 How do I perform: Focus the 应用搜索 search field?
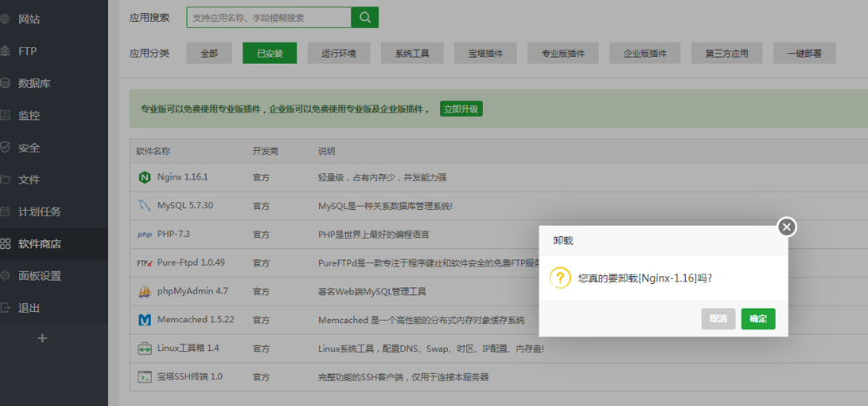269,17
